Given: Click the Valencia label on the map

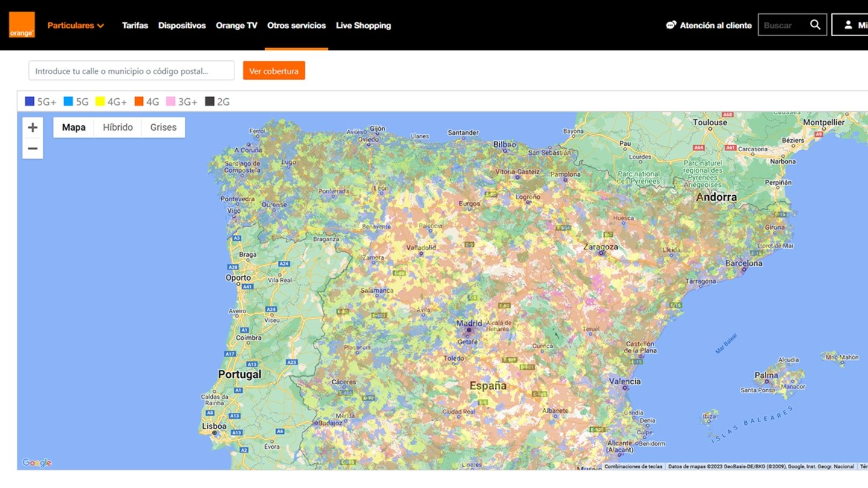Looking at the screenshot, I should pyautogui.click(x=624, y=381).
